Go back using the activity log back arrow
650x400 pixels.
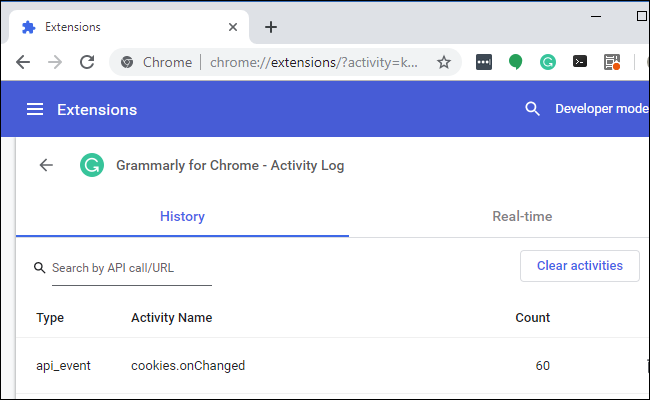click(46, 165)
